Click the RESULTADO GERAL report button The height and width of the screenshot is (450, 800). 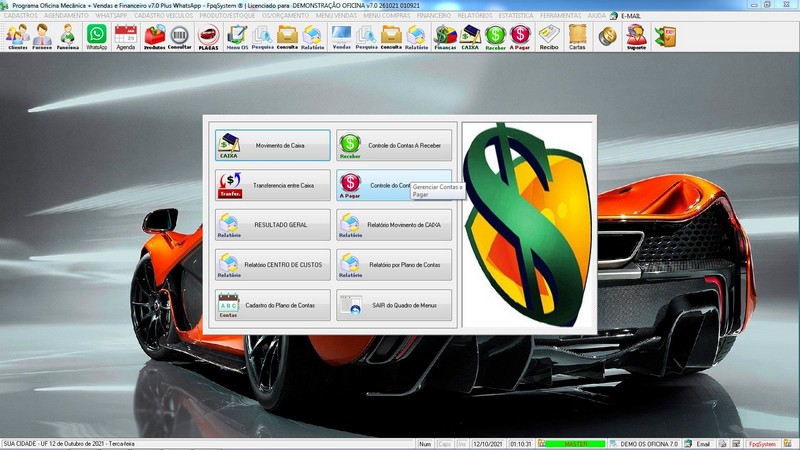click(273, 225)
